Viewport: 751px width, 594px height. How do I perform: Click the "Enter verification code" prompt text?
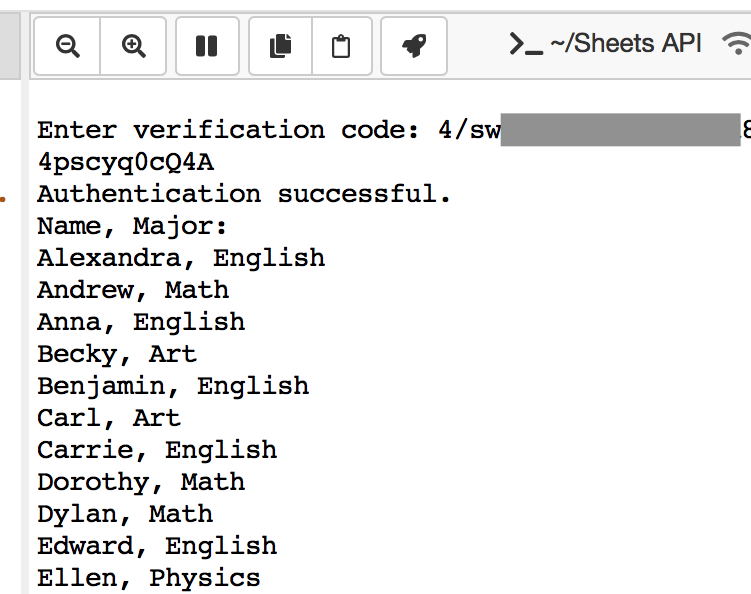230,130
